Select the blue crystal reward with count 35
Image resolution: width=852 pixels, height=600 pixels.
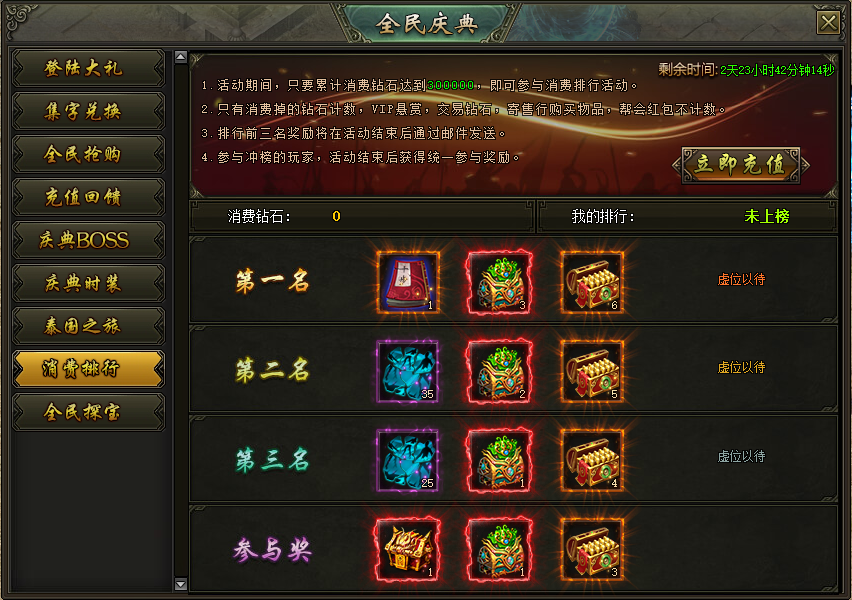(408, 372)
